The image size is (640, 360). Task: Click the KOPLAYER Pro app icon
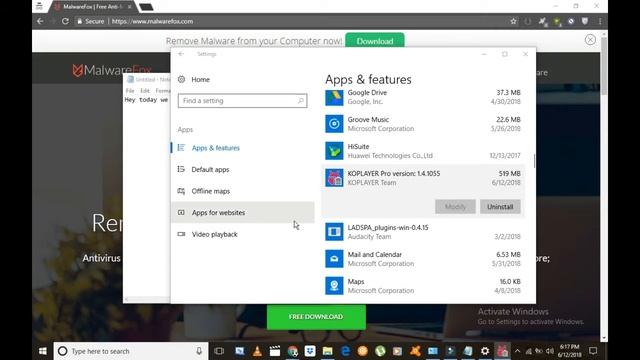(x=334, y=178)
